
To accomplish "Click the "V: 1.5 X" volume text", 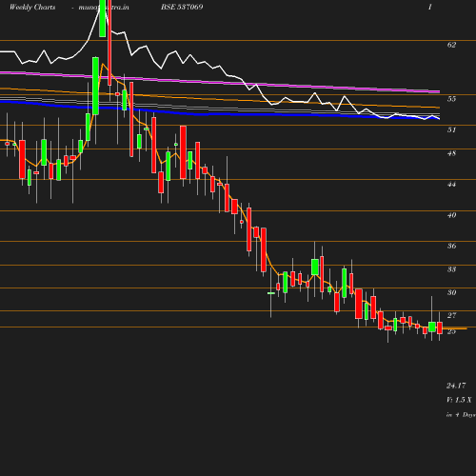I will tap(459, 400).
